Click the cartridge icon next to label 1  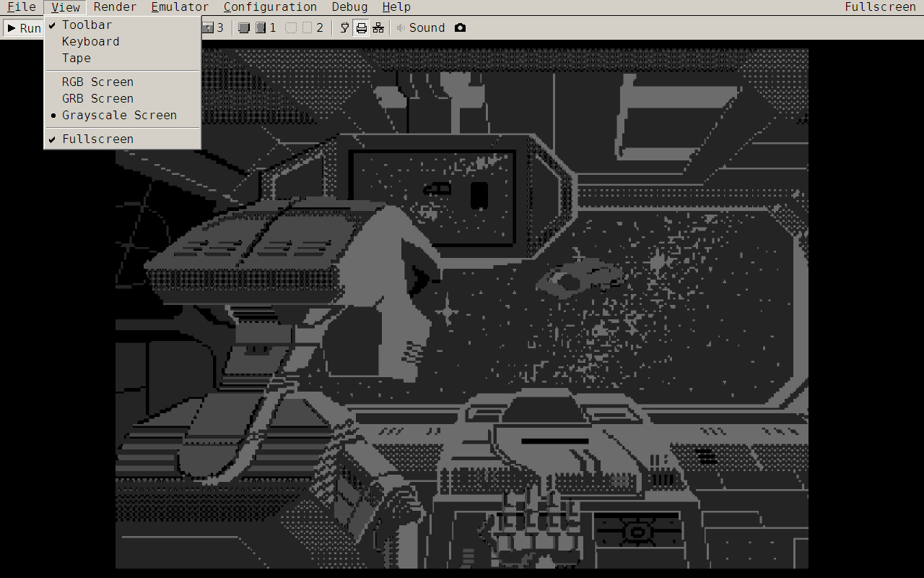click(x=261, y=28)
